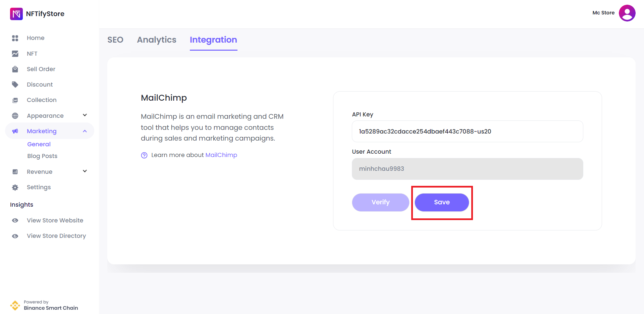Switch to the Analytics tab
Image resolution: width=644 pixels, height=314 pixels.
pos(157,40)
